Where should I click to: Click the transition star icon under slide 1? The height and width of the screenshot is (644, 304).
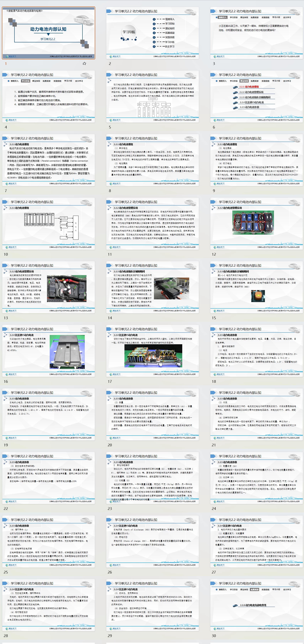click(85, 64)
